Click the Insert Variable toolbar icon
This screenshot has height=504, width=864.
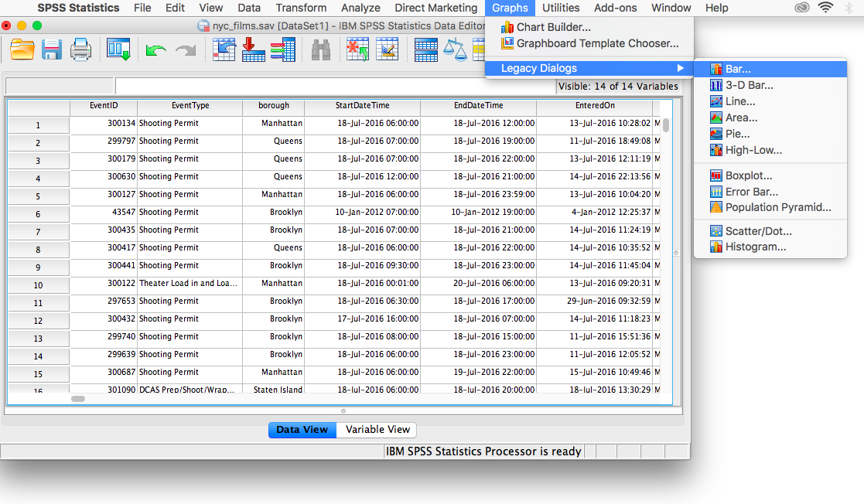(388, 49)
